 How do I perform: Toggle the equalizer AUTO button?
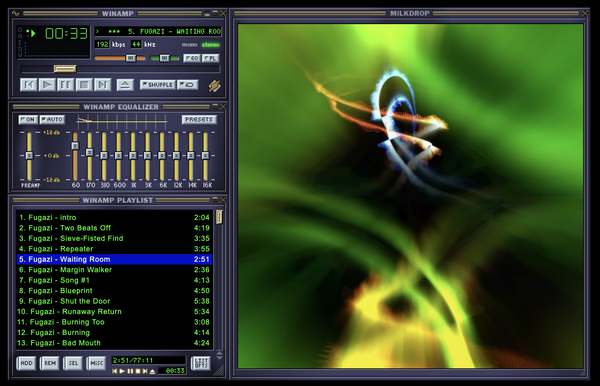[52, 119]
